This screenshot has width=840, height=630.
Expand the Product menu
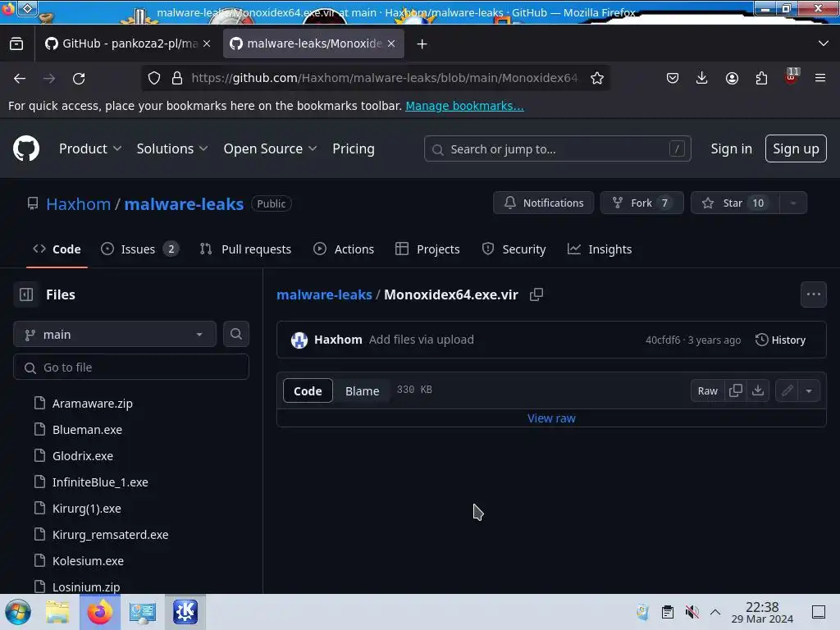[x=90, y=149]
